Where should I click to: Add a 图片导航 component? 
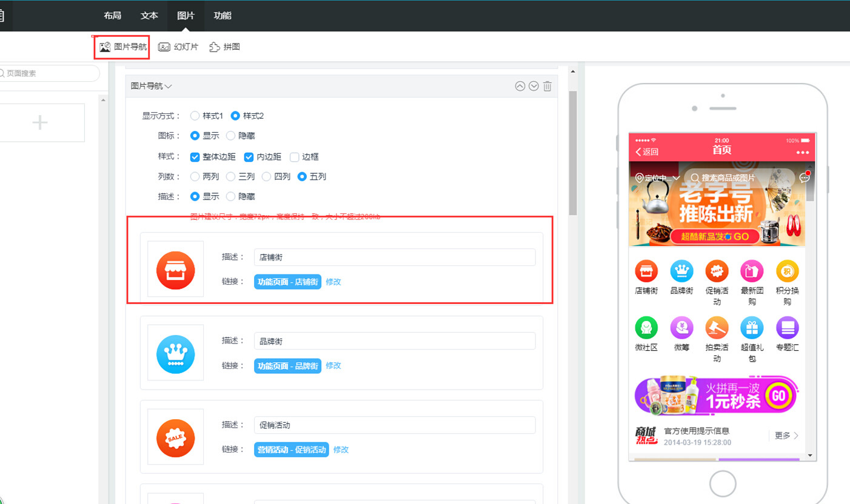pyautogui.click(x=122, y=47)
